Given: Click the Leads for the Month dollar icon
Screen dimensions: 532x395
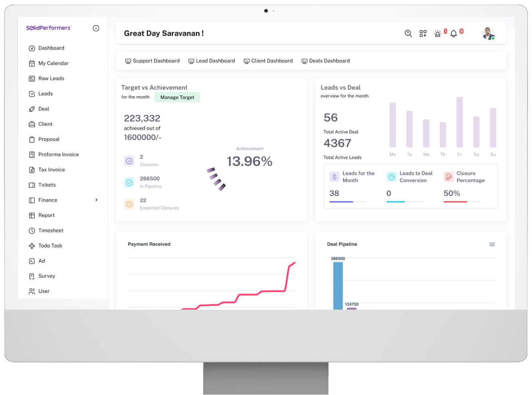Looking at the screenshot, I should (x=335, y=177).
